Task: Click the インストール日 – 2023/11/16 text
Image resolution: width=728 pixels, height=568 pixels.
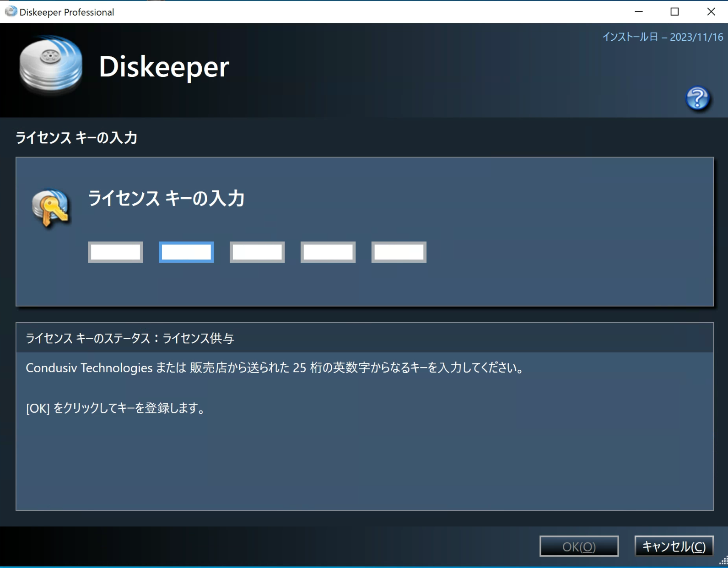Action: (663, 37)
